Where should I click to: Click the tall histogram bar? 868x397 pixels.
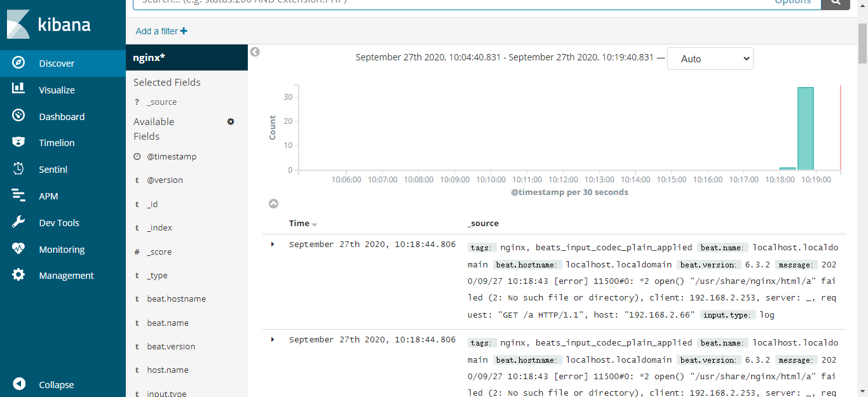tap(806, 129)
